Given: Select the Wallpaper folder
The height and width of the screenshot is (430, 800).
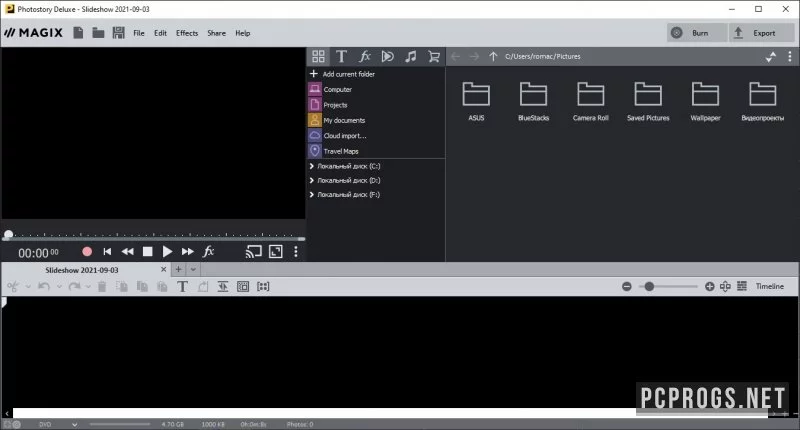Looking at the screenshot, I should coord(705,101).
